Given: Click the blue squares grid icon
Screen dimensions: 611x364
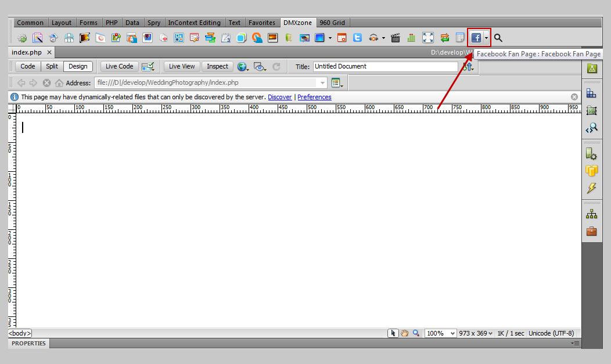Looking at the screenshot, I should (179, 38).
